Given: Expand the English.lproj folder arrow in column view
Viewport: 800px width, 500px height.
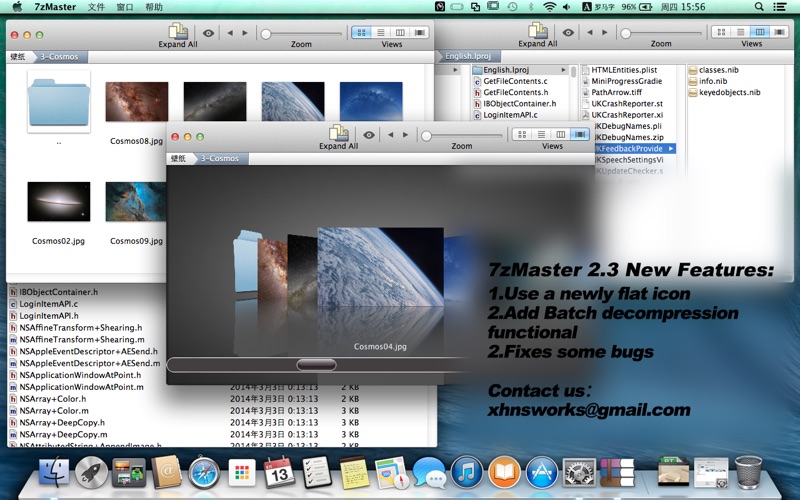Looking at the screenshot, I should pos(563,70).
